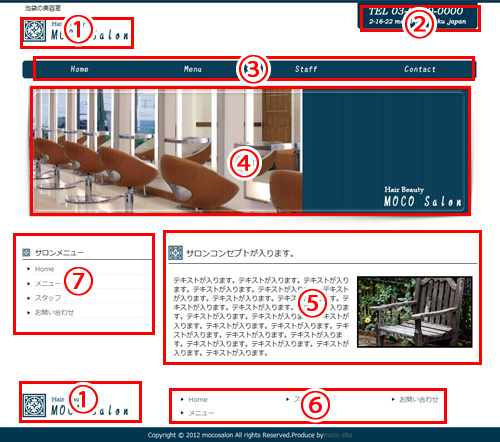Click the circled number 4 marker on the banner
The image size is (500, 442).
[x=244, y=164]
